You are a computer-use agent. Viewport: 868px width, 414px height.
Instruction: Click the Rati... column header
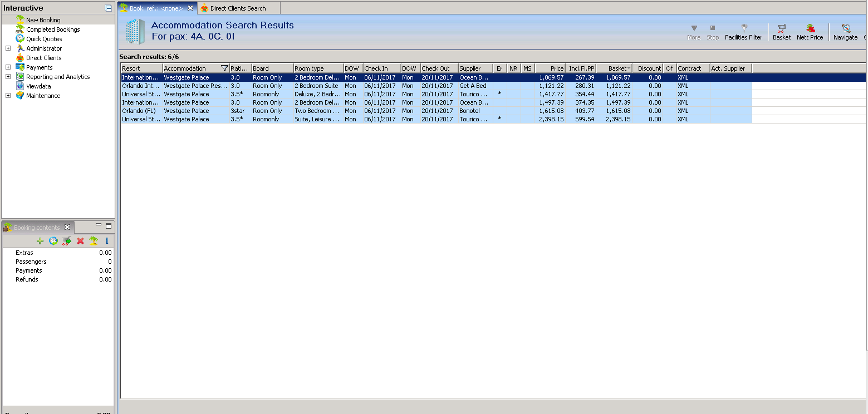[241, 68]
